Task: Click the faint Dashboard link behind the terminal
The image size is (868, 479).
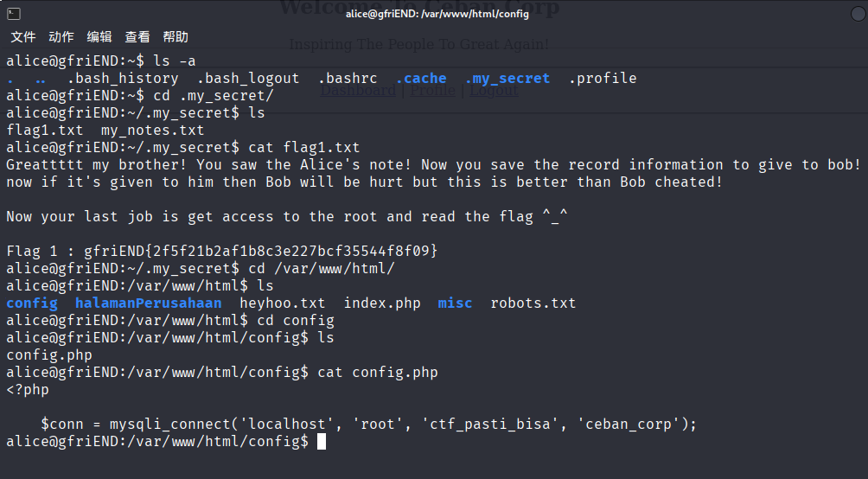Action: pyautogui.click(x=358, y=90)
